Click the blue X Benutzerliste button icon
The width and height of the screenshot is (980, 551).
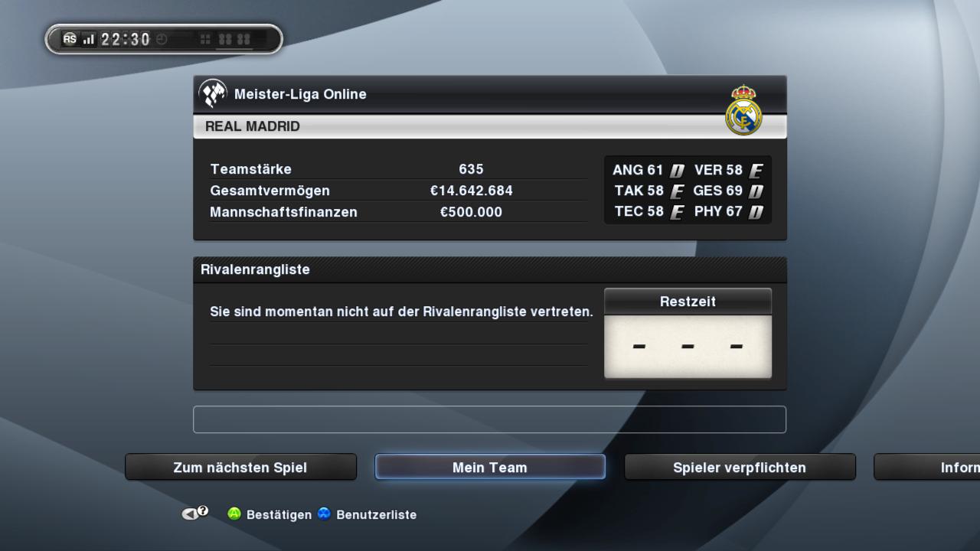(325, 514)
